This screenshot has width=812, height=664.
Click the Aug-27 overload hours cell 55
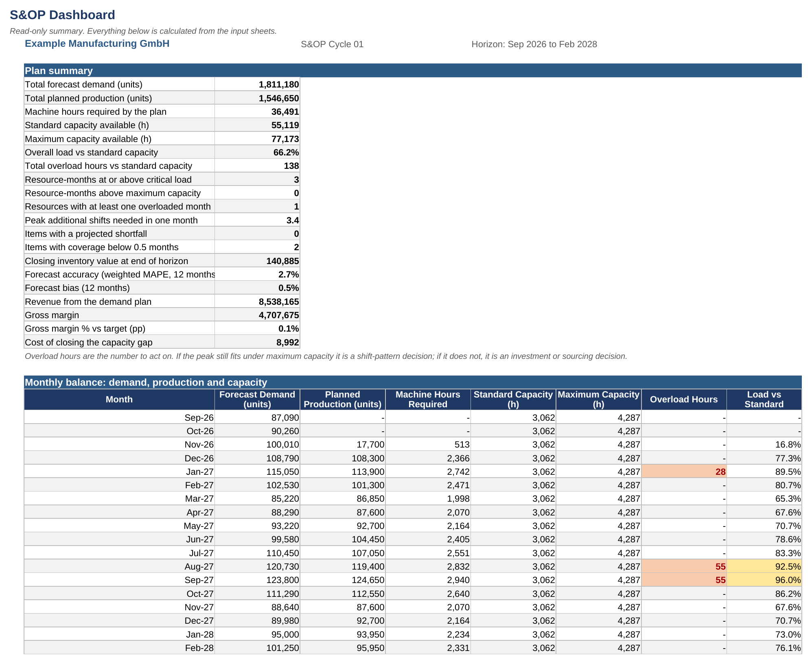(x=684, y=566)
